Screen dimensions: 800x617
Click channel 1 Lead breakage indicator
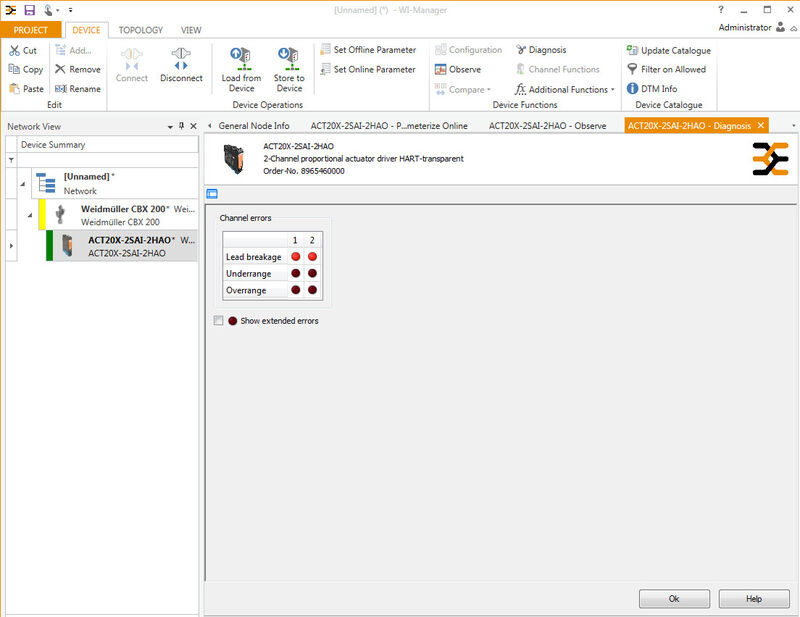point(295,257)
